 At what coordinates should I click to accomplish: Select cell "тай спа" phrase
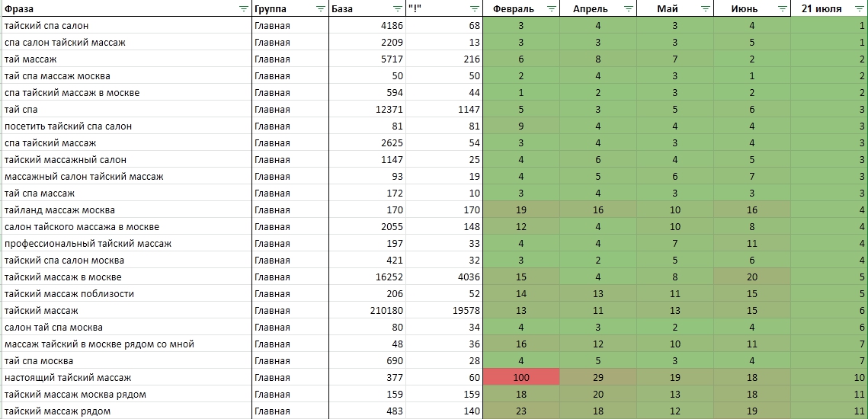pyautogui.click(x=21, y=110)
